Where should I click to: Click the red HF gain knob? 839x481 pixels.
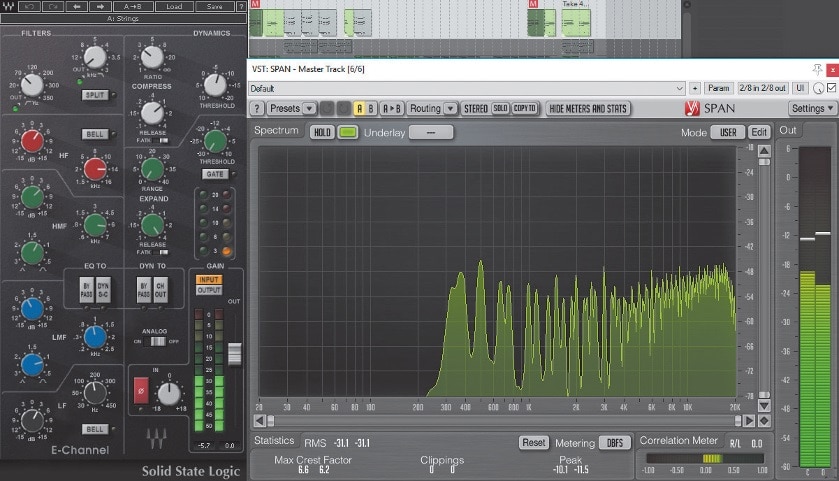coord(32,141)
